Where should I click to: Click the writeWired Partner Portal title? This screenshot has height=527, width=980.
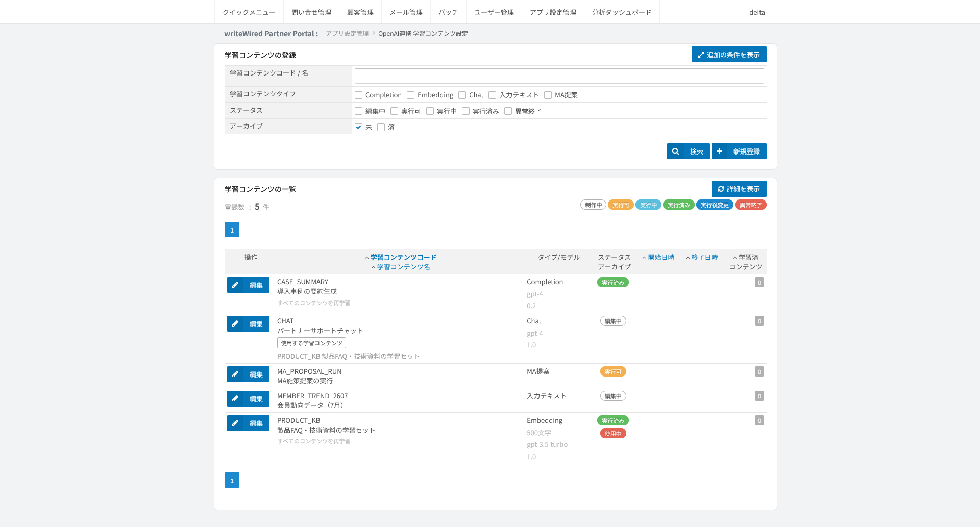(x=271, y=33)
